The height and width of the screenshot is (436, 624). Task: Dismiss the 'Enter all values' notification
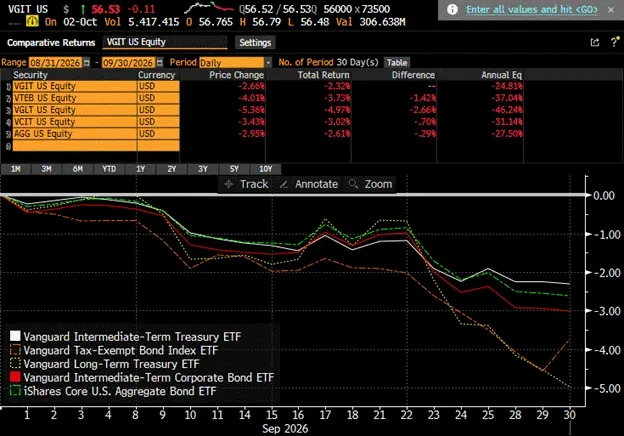(611, 10)
